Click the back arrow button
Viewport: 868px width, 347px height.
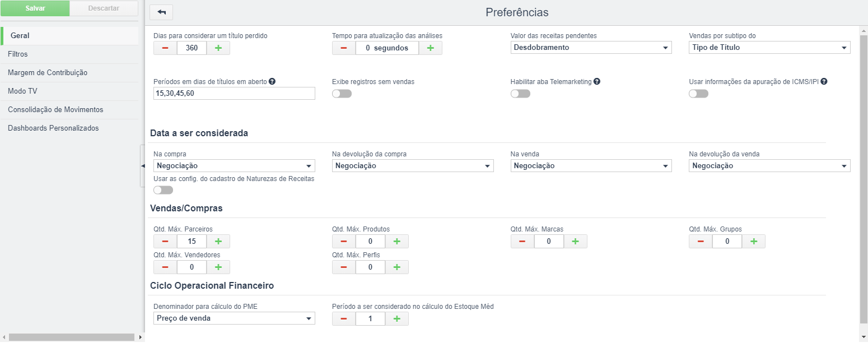coord(161,12)
